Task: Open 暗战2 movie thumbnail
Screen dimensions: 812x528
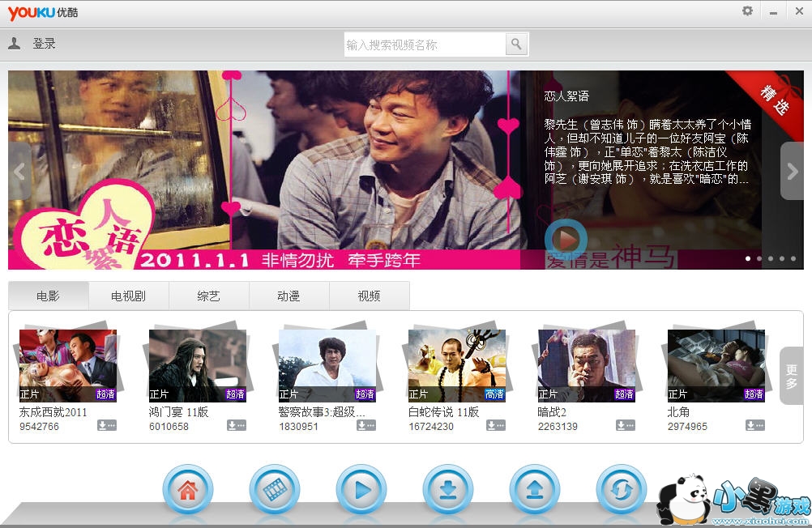Action: [x=587, y=365]
